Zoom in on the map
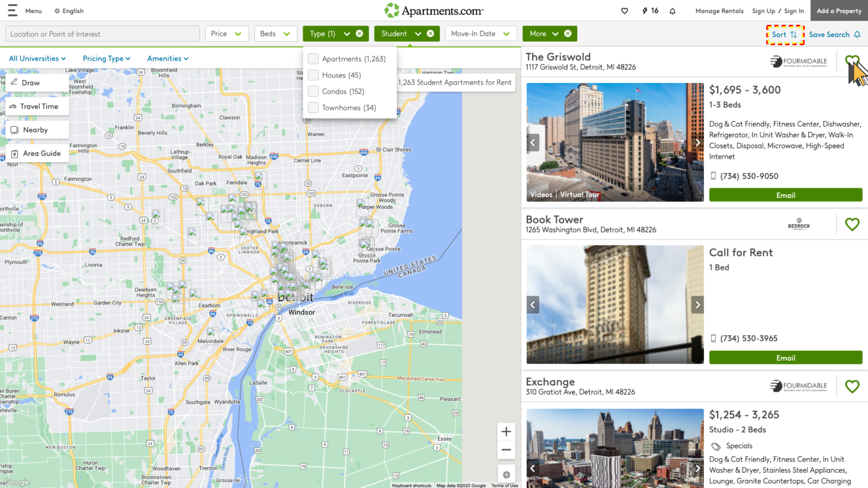868x488 pixels. point(506,432)
